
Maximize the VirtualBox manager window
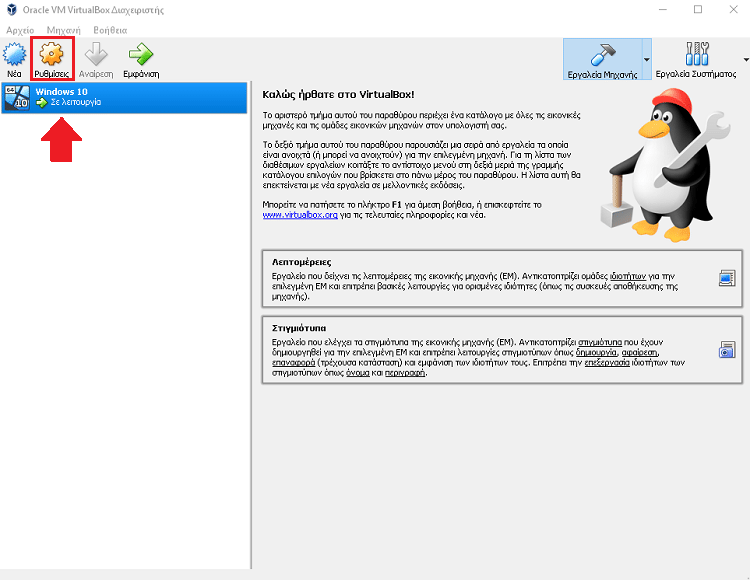click(x=698, y=10)
